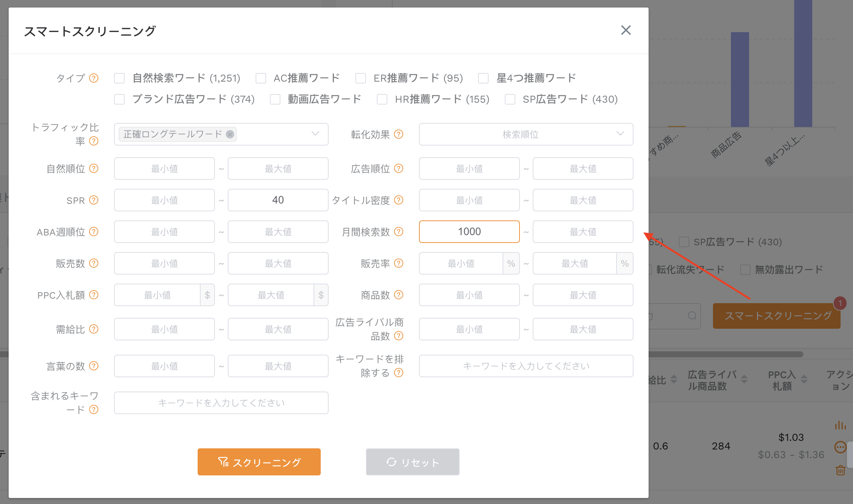This screenshot has height=504, width=853.
Task: Click help icon next to タイプ label
Action: point(94,78)
